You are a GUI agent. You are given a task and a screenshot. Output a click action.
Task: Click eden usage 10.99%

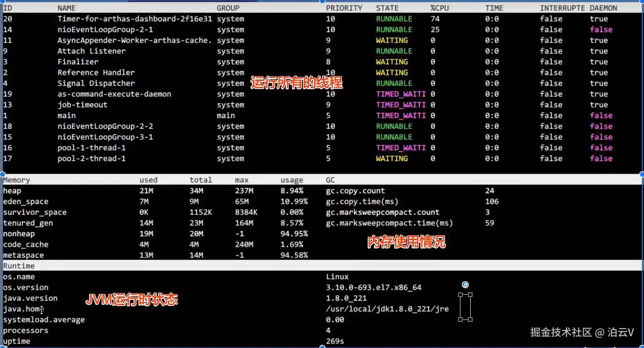click(294, 201)
